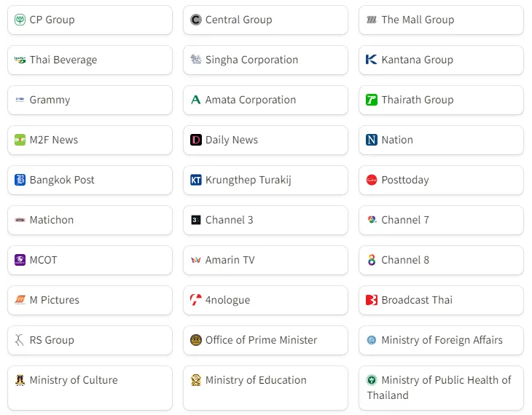
Task: Open the Thai Beverage link
Action: point(63,60)
